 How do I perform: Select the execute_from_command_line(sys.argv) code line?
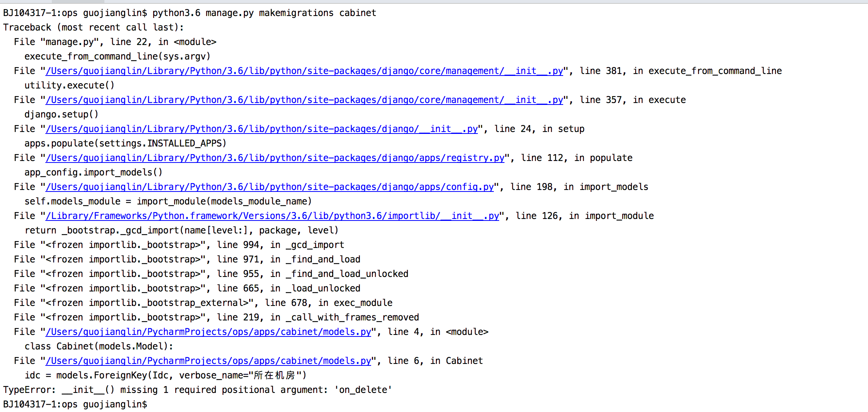click(x=117, y=56)
